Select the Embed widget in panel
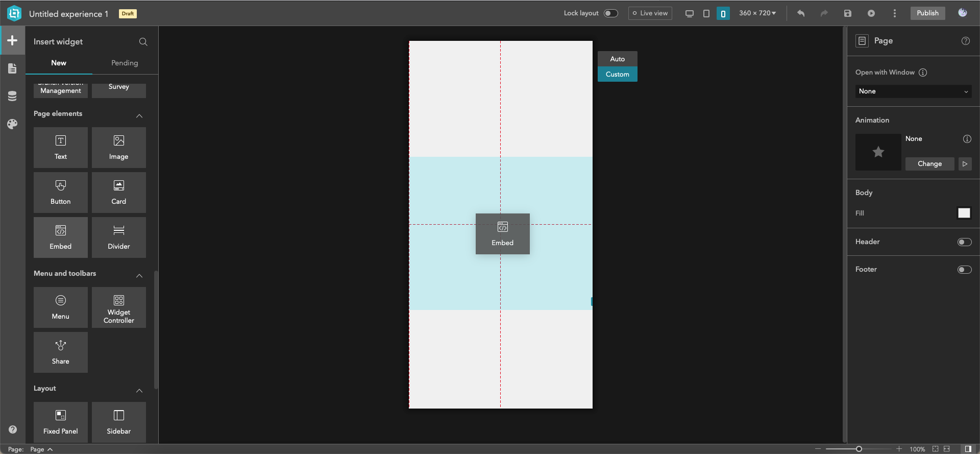Viewport: 980px width, 454px height. tap(61, 237)
